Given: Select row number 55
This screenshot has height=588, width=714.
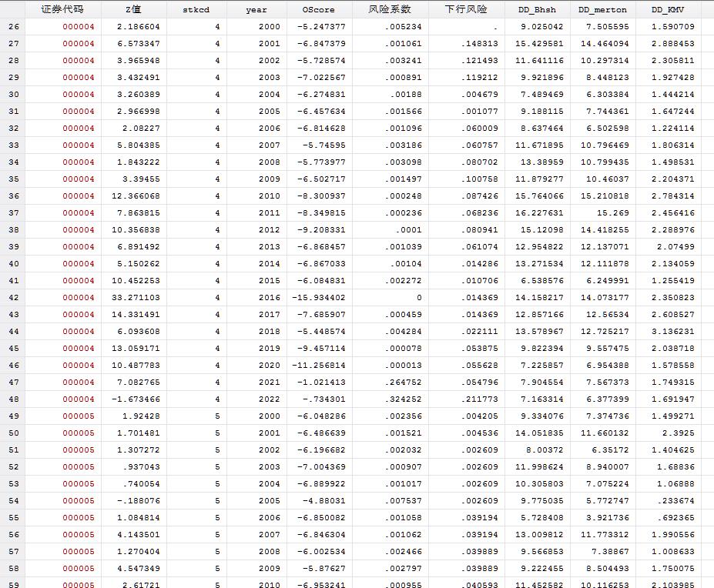Looking at the screenshot, I should tap(14, 518).
